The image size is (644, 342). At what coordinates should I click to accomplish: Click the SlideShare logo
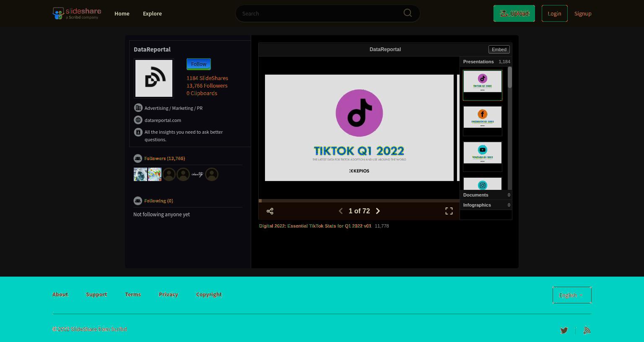77,13
